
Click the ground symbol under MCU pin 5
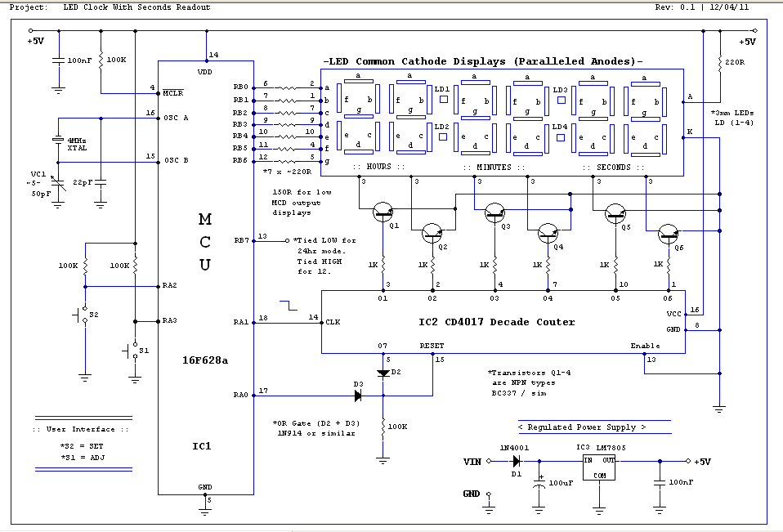point(204,512)
